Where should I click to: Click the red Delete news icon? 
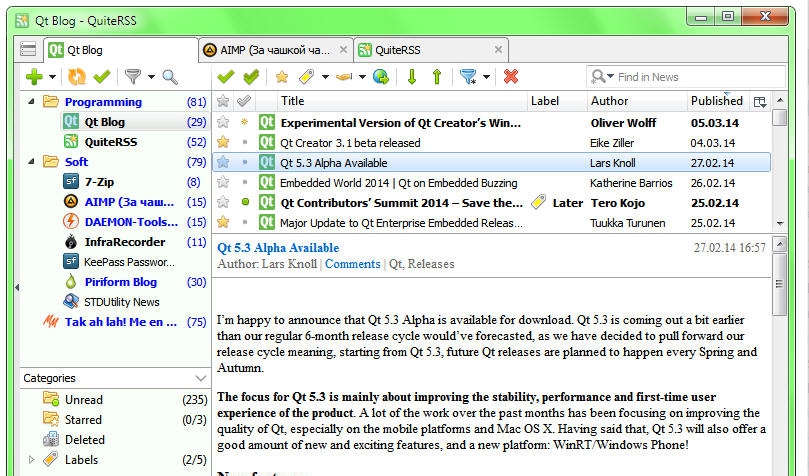click(x=511, y=77)
